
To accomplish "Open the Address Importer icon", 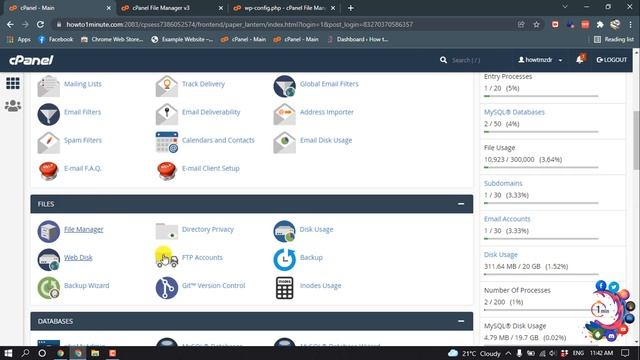I will (x=284, y=114).
